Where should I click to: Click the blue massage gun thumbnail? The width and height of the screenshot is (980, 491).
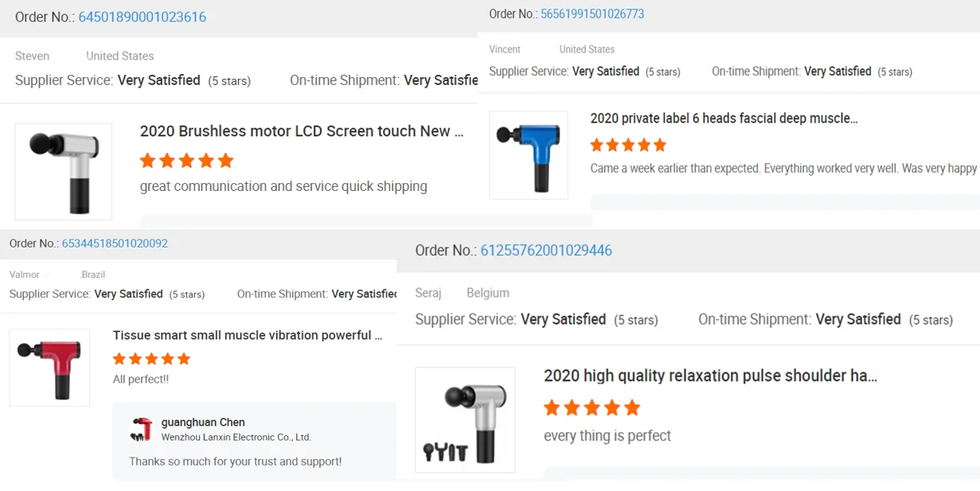coord(528,154)
